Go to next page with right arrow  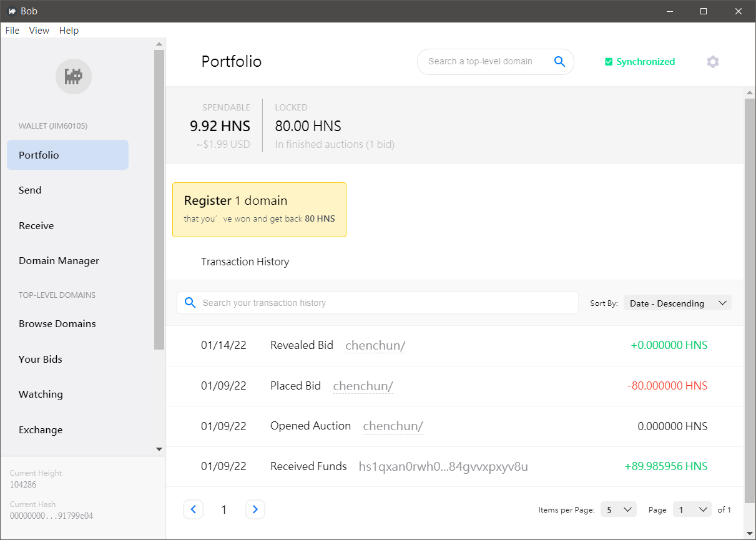(255, 509)
